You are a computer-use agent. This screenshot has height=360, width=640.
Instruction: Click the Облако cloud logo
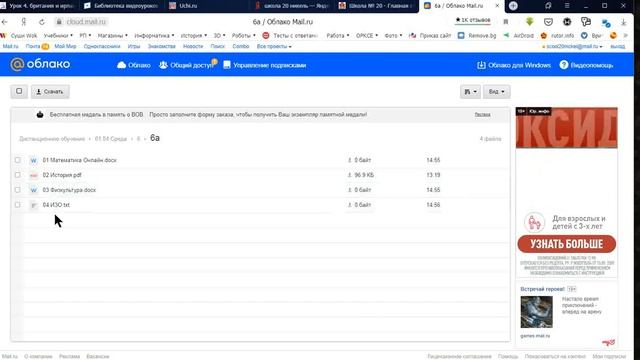[x=40, y=64]
